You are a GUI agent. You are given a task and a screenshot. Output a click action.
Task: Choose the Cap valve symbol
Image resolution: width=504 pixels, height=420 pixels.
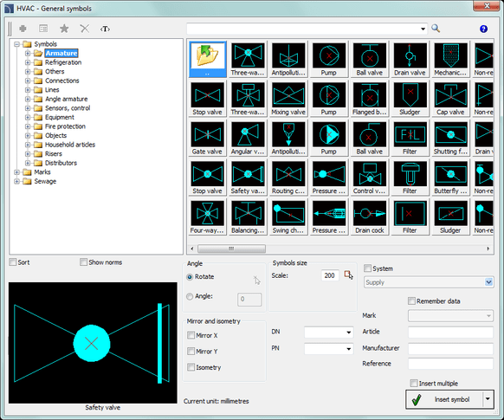[450, 99]
